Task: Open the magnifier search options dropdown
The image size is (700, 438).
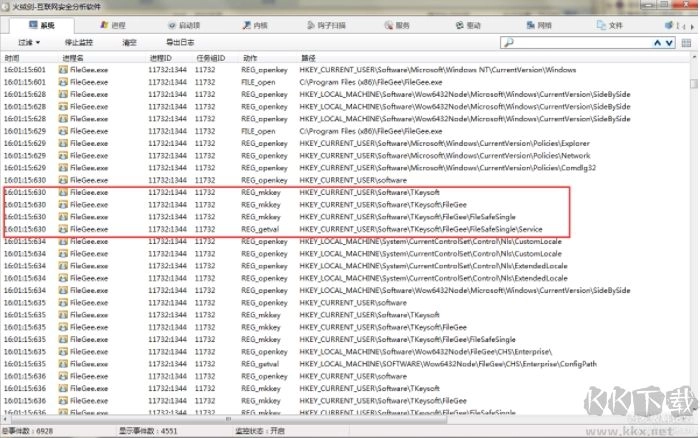Action: point(509,44)
